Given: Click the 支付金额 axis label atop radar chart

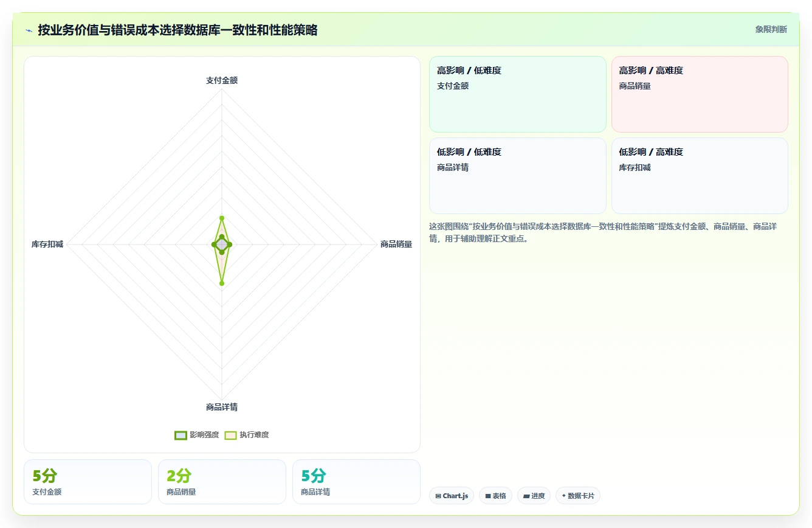Looking at the screenshot, I should click(222, 80).
